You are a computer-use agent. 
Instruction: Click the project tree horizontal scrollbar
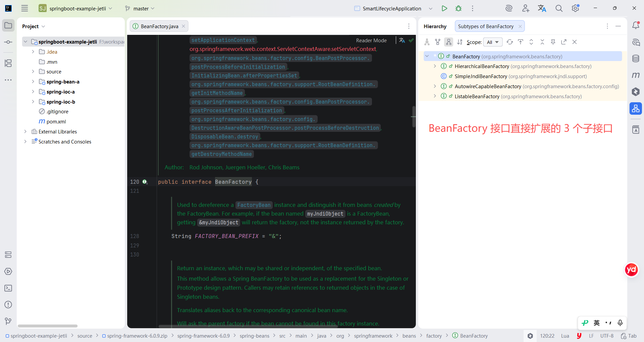coord(48,326)
